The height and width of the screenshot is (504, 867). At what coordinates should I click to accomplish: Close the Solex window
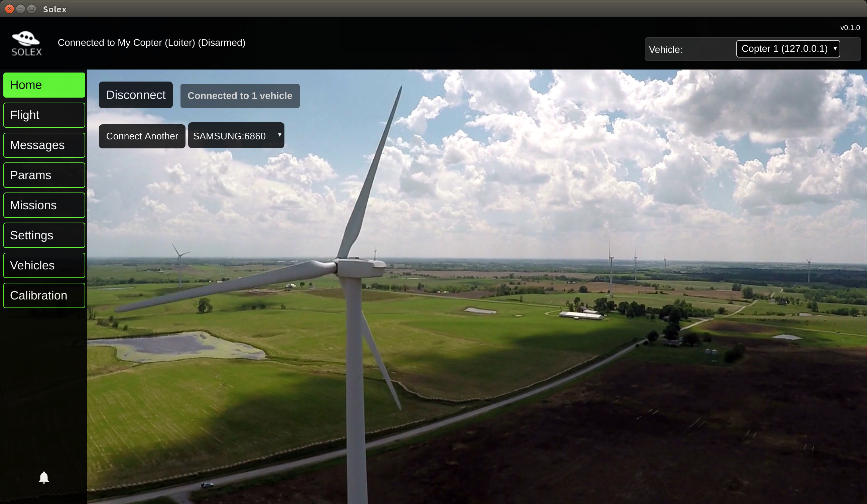pos(10,9)
